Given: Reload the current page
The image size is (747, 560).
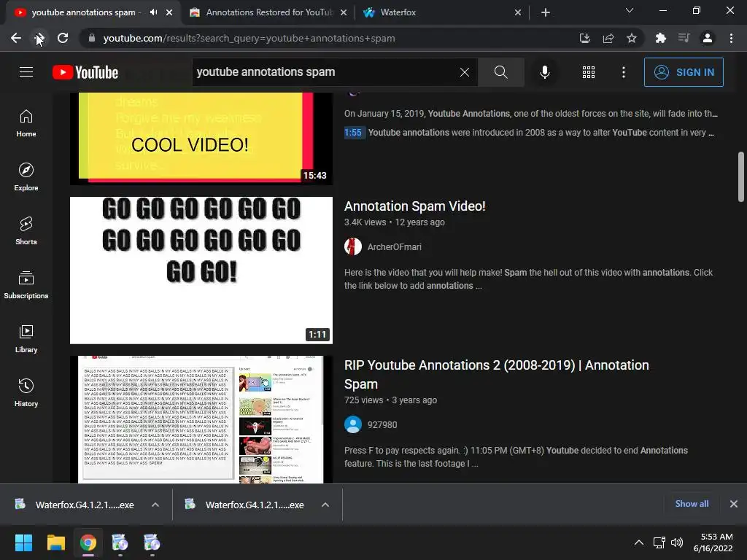Looking at the screenshot, I should tap(63, 38).
